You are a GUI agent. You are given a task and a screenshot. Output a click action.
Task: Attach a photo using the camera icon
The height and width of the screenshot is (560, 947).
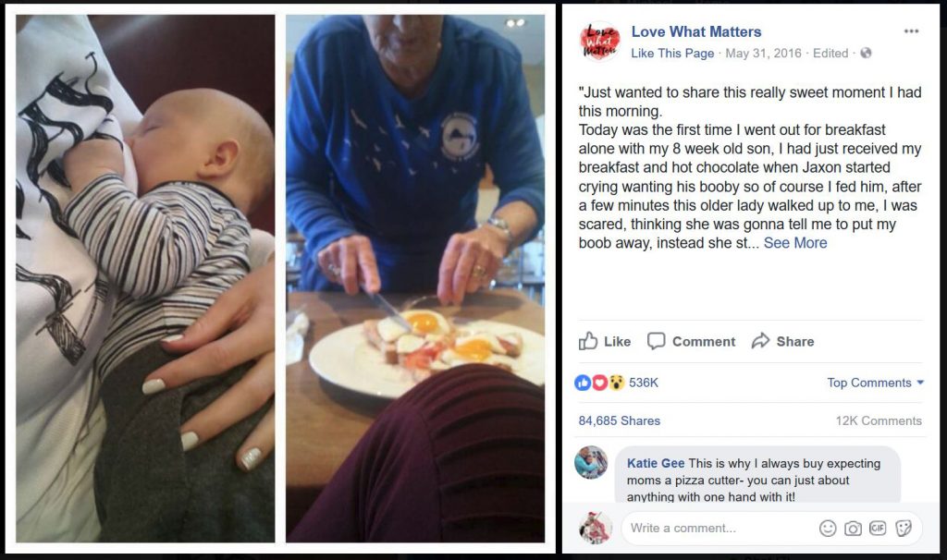tap(853, 529)
